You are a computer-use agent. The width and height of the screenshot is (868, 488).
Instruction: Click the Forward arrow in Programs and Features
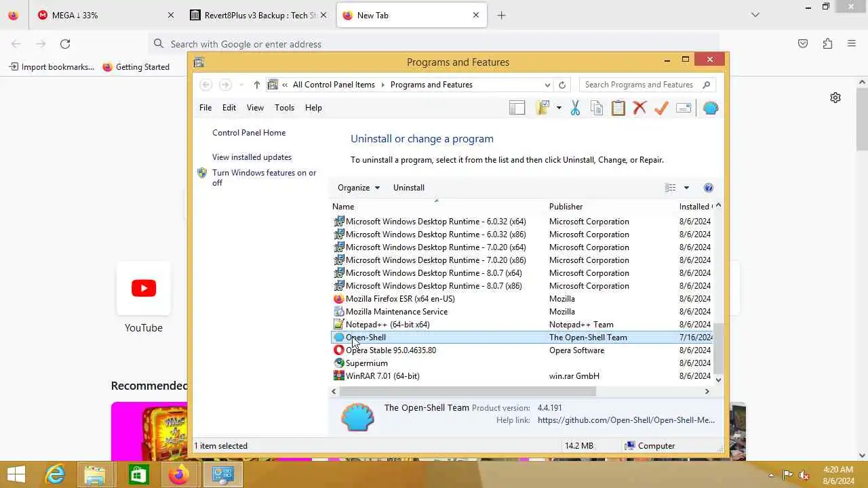tap(225, 85)
